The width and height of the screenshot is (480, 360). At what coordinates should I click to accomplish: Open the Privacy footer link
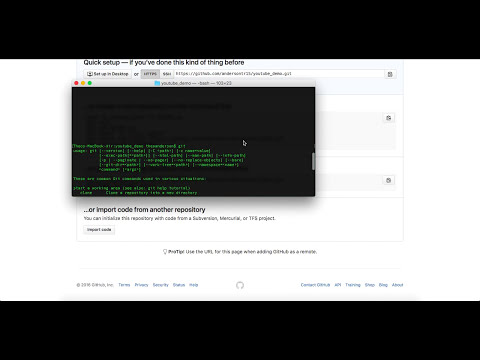(141, 285)
